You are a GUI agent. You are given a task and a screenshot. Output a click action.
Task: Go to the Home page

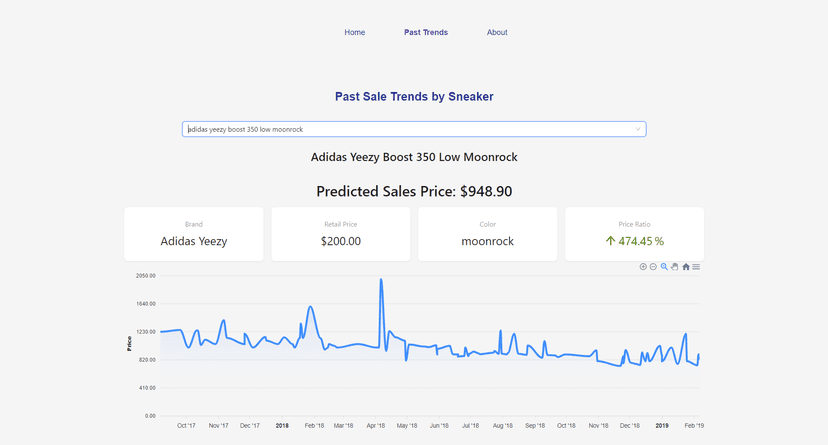tap(355, 32)
